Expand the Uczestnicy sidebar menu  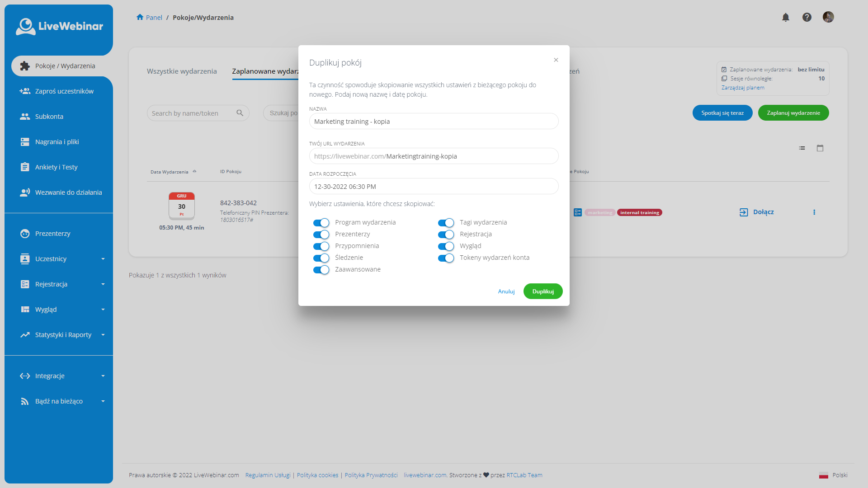point(51,258)
